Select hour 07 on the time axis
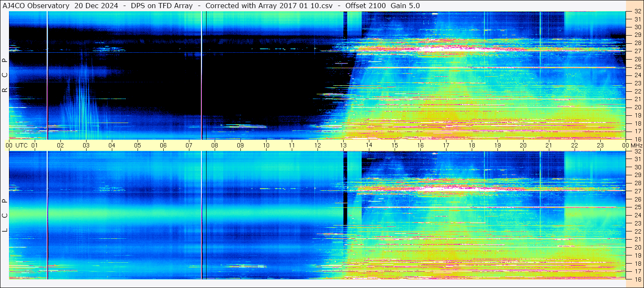The width and height of the screenshot is (644, 288). coord(189,145)
